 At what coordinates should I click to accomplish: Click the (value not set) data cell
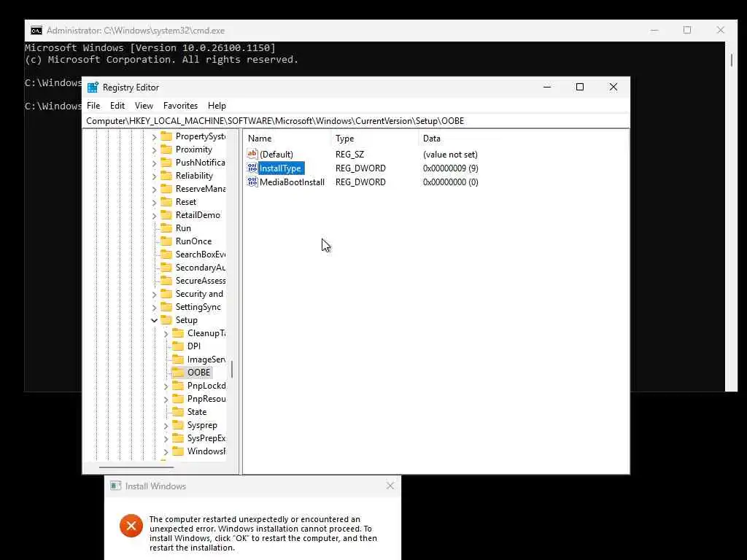point(450,155)
